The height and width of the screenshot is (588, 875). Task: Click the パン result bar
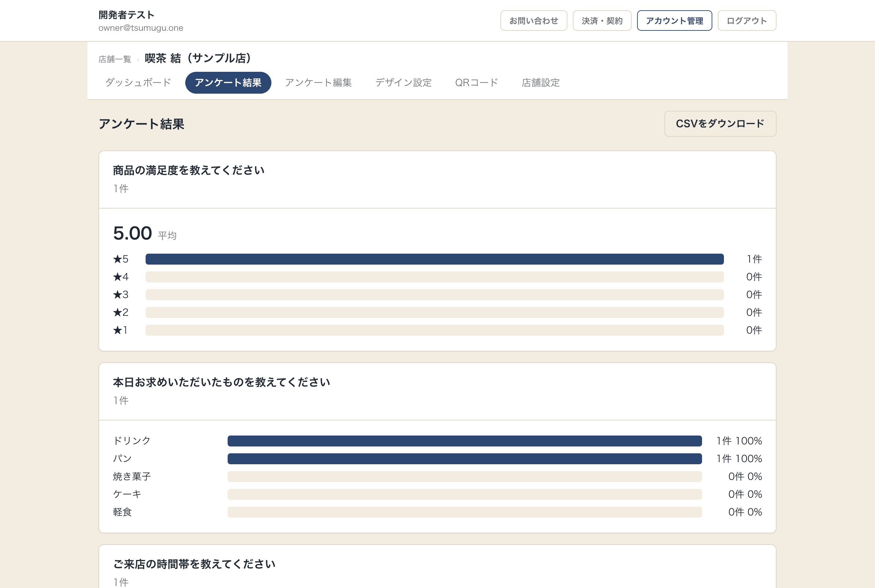click(x=465, y=459)
